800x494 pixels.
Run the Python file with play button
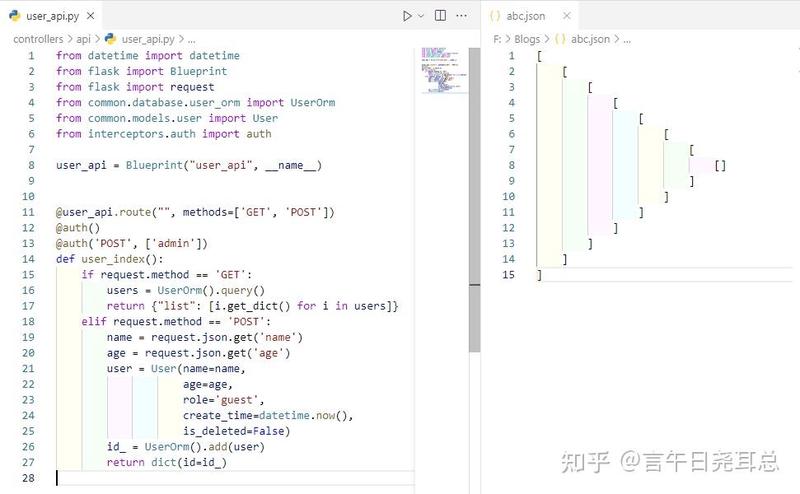pyautogui.click(x=407, y=16)
